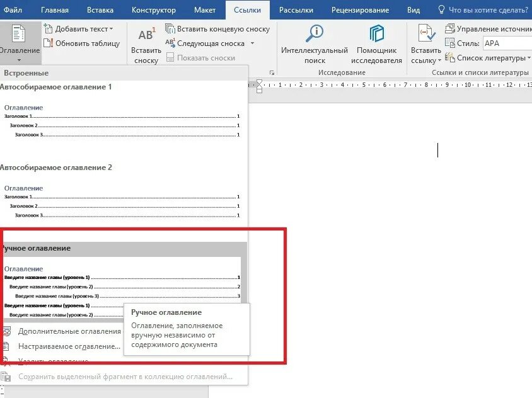Viewport: 532px width, 398px height.
Task: Switch to the Главная tab
Action: coord(55,10)
